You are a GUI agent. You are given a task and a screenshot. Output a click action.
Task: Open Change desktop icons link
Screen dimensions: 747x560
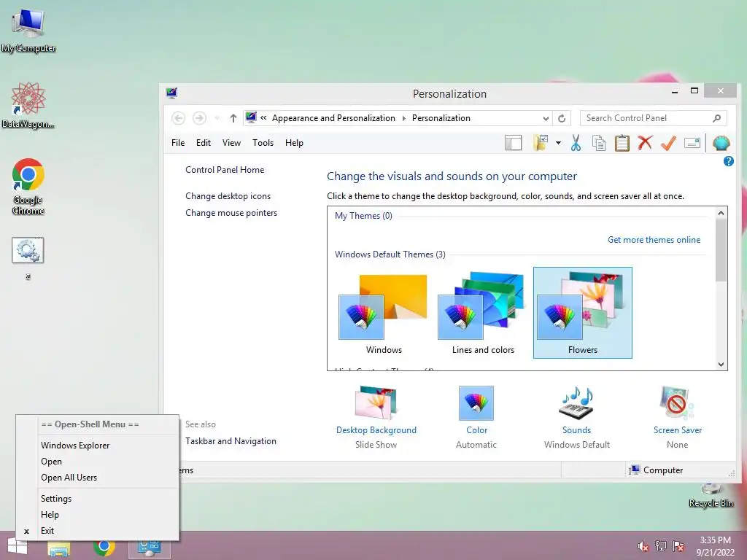click(228, 196)
